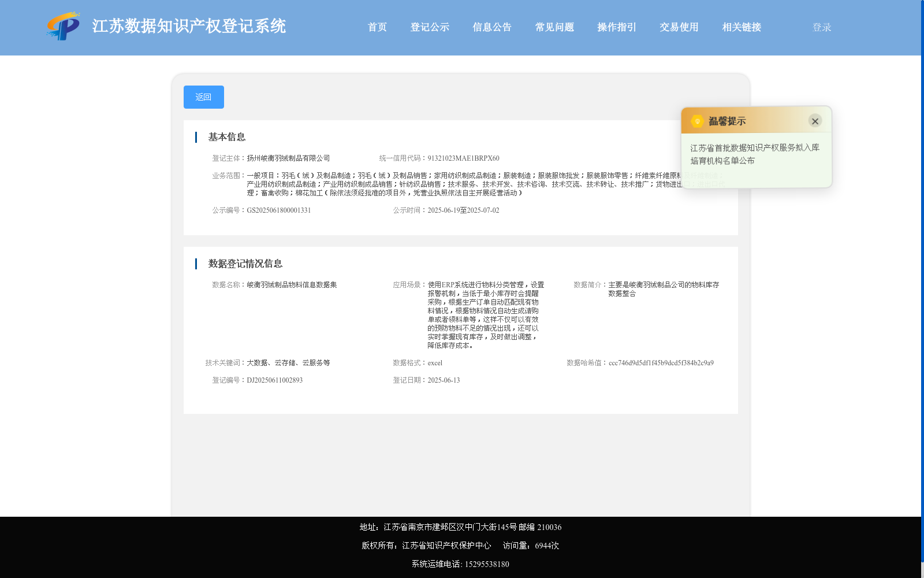Open 常见问题 section

pyautogui.click(x=554, y=27)
